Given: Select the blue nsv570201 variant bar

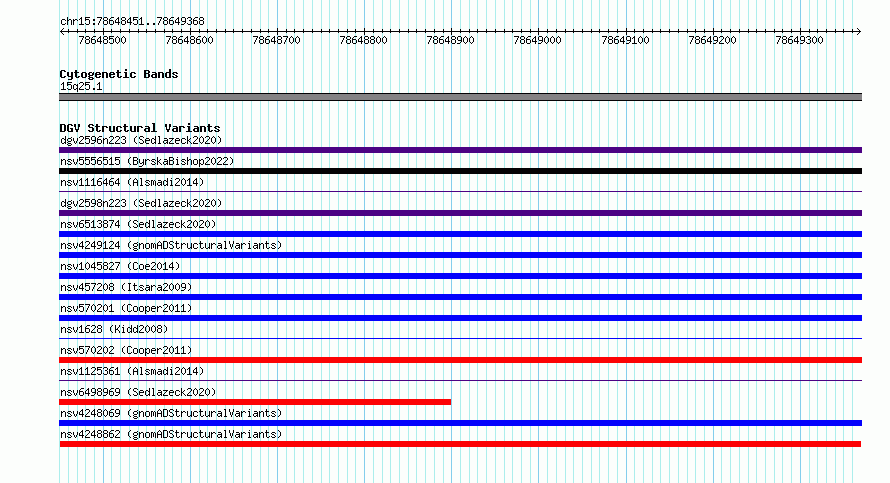Looking at the screenshot, I should pos(460,318).
